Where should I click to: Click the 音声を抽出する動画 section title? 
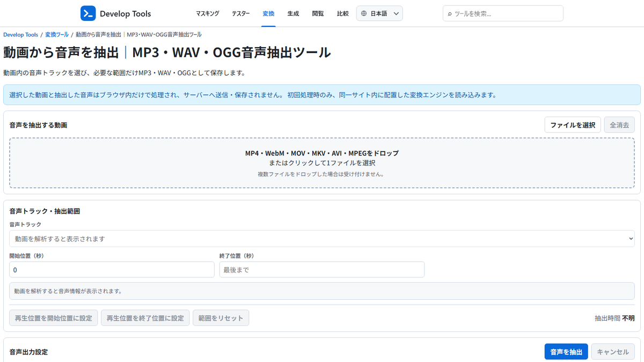click(x=38, y=125)
